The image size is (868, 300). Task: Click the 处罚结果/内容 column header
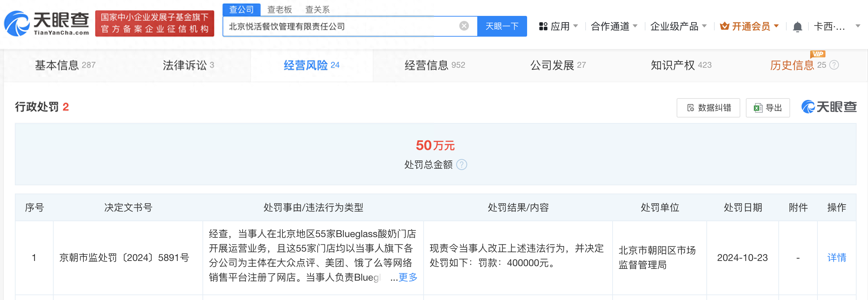click(x=518, y=207)
